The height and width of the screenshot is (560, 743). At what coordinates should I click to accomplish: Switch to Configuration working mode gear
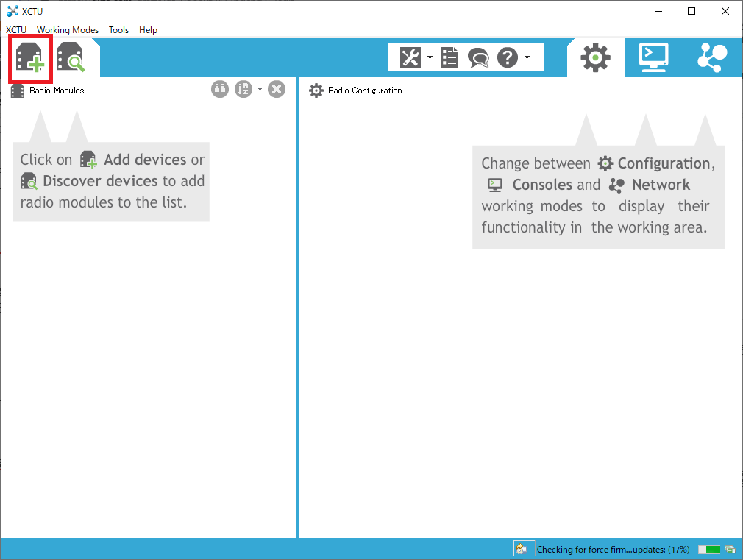tap(596, 57)
